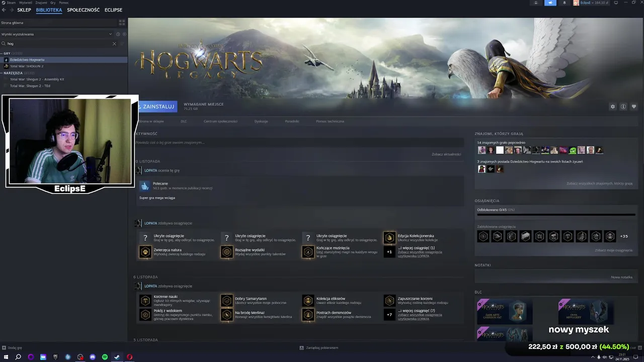The image size is (644, 362).
Task: Open Onyx Hippogriff DLC thumbnail
Action: click(x=586, y=311)
